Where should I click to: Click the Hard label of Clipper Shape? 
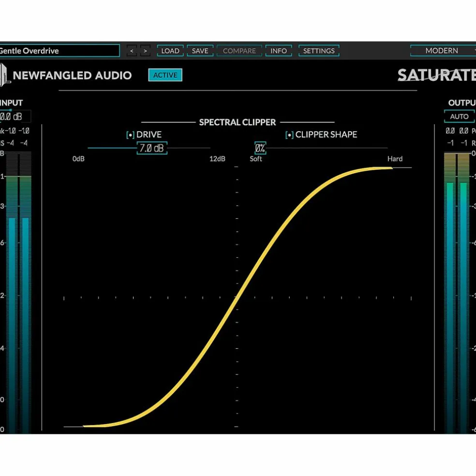[395, 159]
